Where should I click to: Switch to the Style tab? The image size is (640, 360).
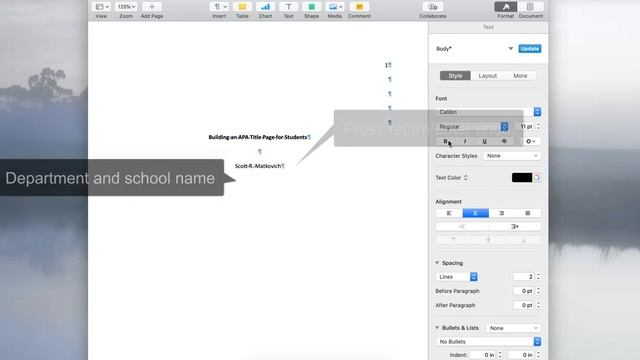coord(455,76)
